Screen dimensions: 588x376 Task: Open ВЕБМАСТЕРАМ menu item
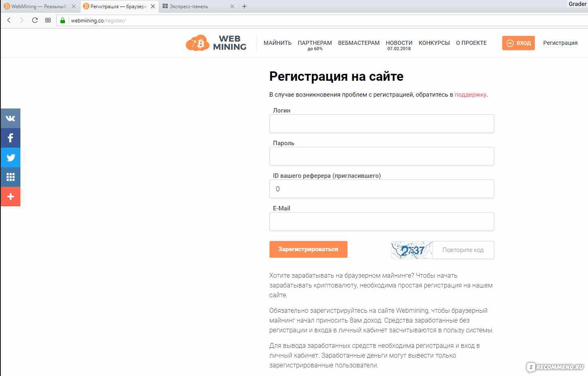coord(359,43)
